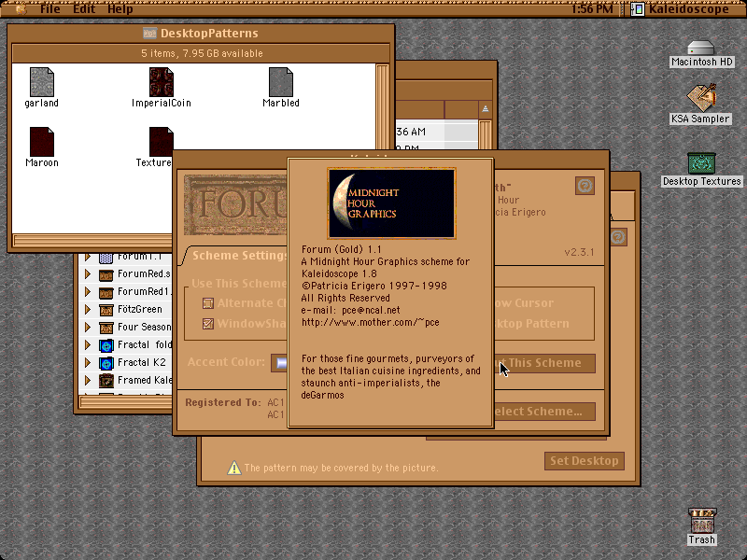This screenshot has height=560, width=747.
Task: Open the File menu
Action: coord(50,9)
